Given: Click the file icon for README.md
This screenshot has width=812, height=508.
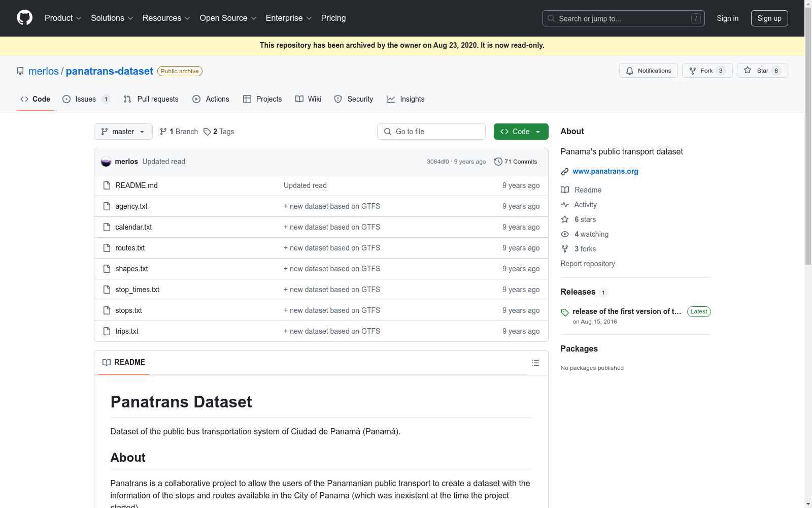Looking at the screenshot, I should coord(107,185).
